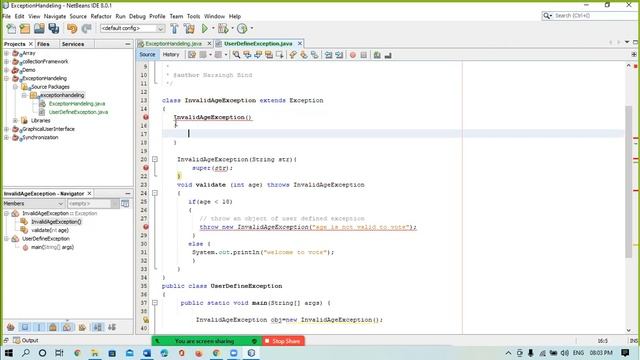Click the Save All toolbar icon
The height and width of the screenshot is (360, 640).
tap(54, 29)
